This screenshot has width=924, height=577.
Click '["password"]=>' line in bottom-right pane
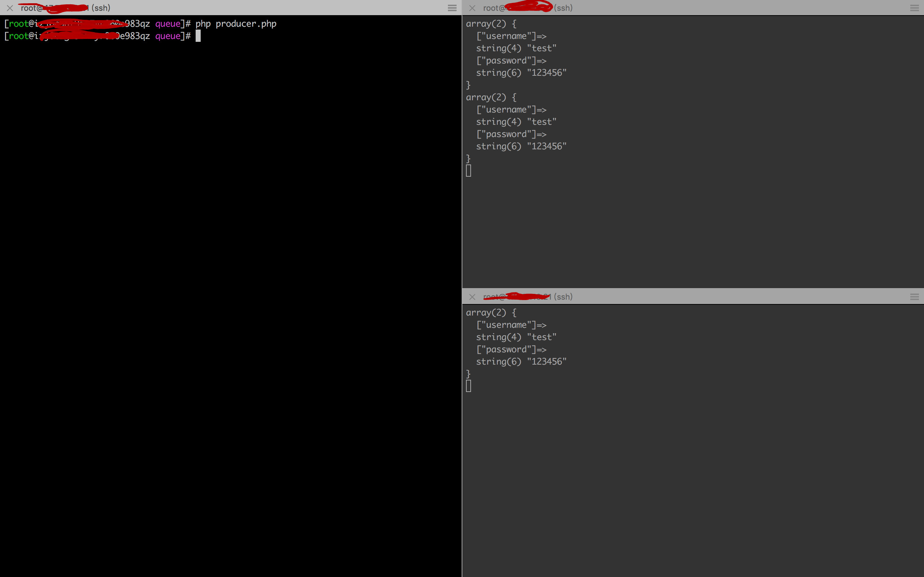coord(511,349)
